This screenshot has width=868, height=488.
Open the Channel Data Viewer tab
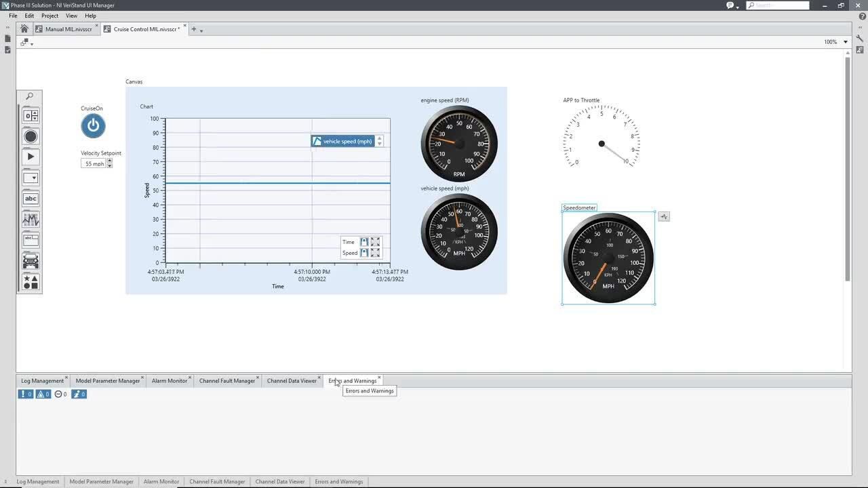tap(291, 380)
